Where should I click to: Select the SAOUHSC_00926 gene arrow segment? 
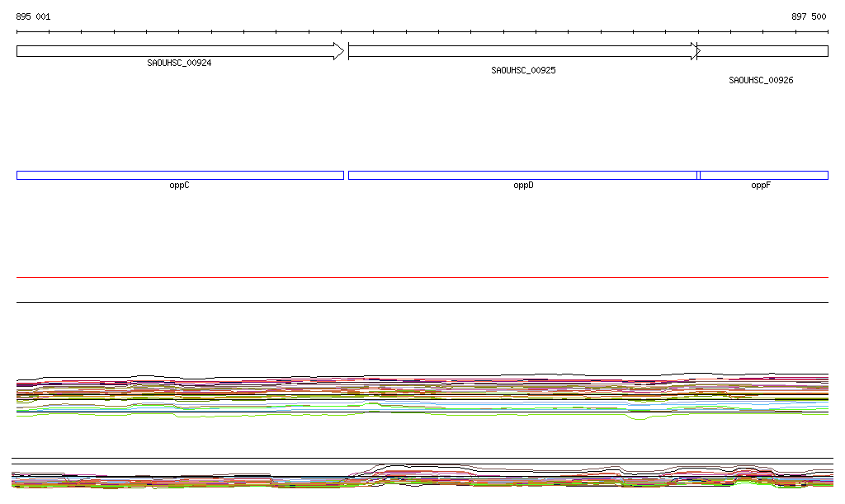tap(763, 51)
